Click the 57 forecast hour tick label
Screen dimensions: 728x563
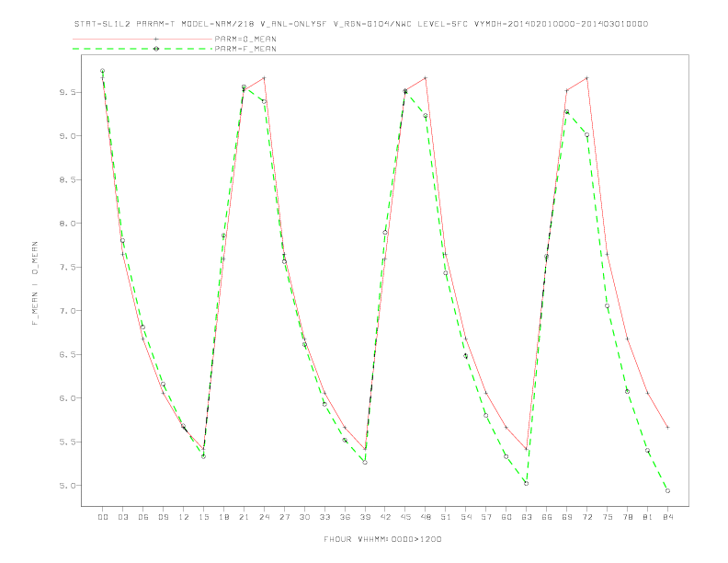pyautogui.click(x=486, y=517)
